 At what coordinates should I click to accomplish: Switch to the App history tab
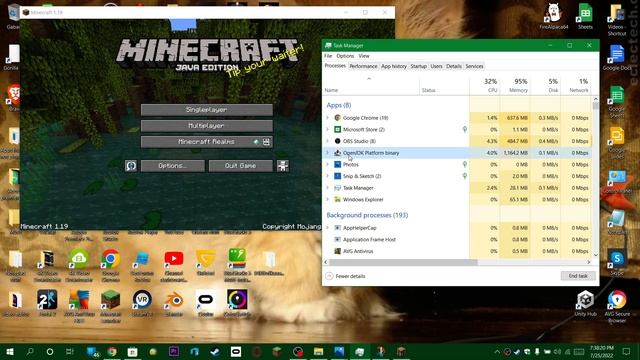pyautogui.click(x=394, y=66)
